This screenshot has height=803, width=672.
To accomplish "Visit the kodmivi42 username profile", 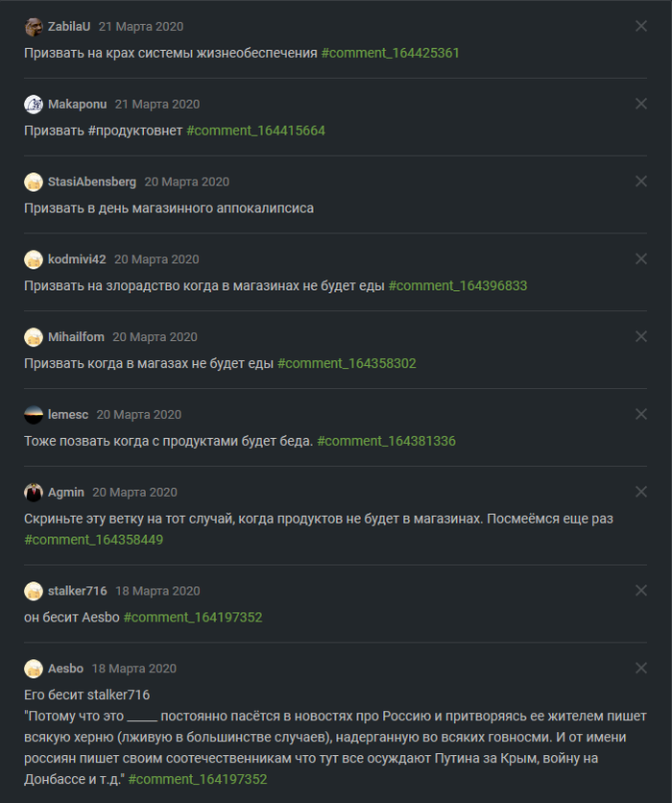I will 77,259.
